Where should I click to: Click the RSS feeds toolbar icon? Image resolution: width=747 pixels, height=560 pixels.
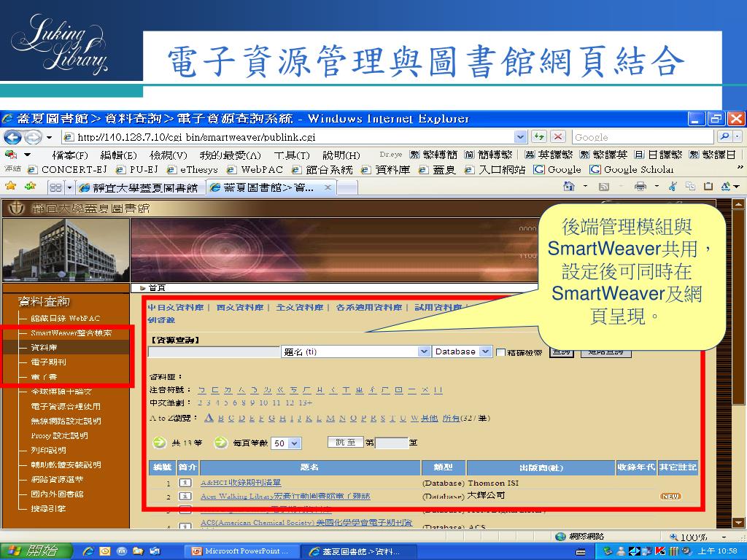tap(604, 187)
